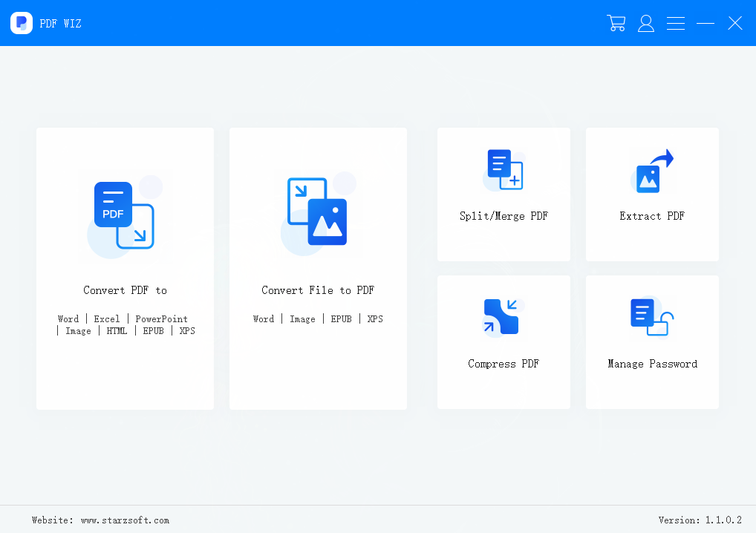Click the Convert PDF to label
This screenshot has width=756, height=533.
click(x=125, y=290)
